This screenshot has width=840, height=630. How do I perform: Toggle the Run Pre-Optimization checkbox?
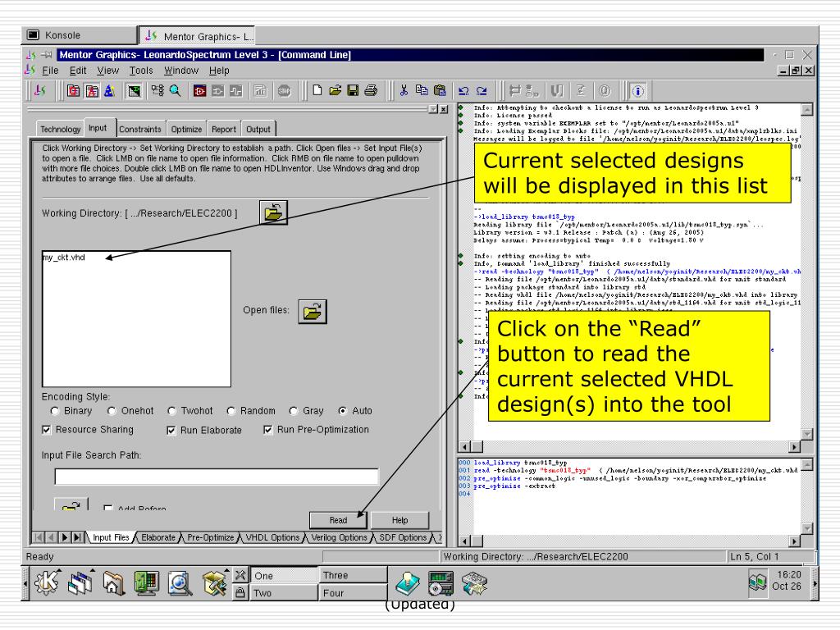click(268, 430)
